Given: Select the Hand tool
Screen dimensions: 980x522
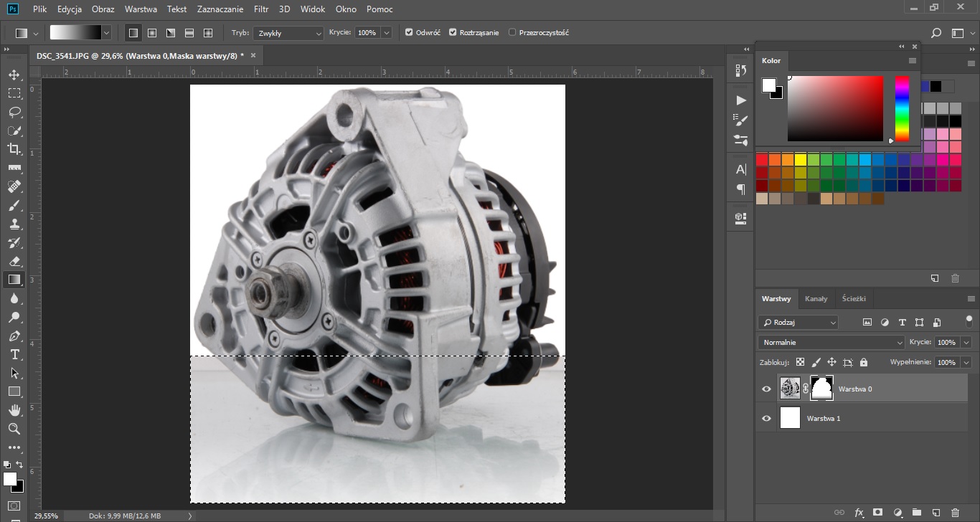Looking at the screenshot, I should click(14, 410).
